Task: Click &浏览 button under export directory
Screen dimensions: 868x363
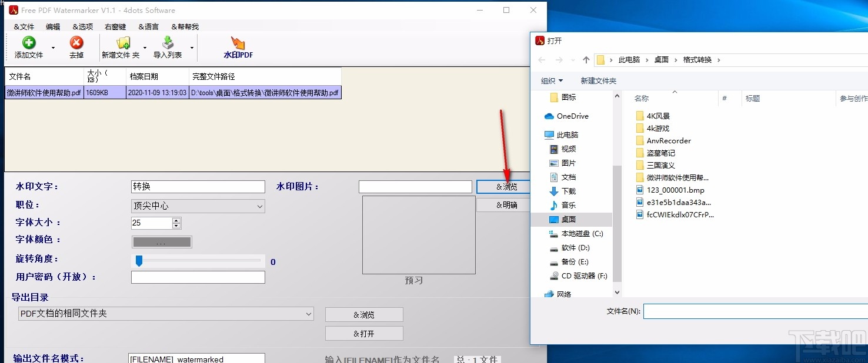Action: (x=364, y=315)
